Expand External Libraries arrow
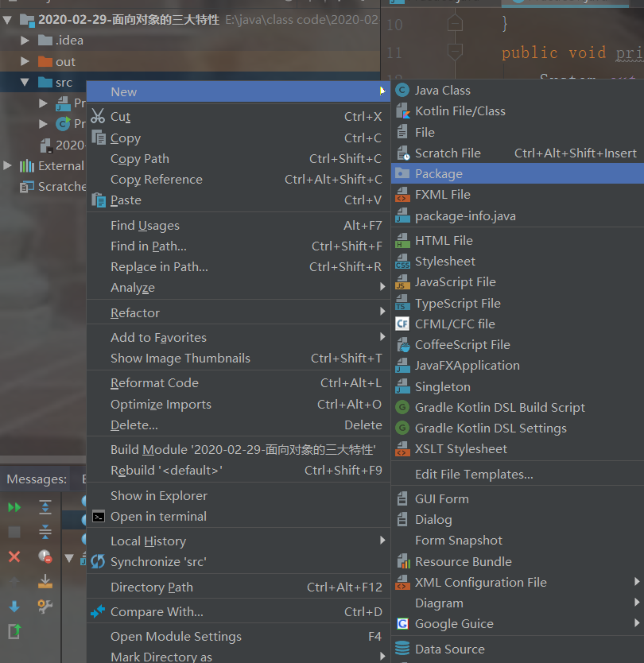Image resolution: width=644 pixels, height=663 pixels. (x=7, y=165)
